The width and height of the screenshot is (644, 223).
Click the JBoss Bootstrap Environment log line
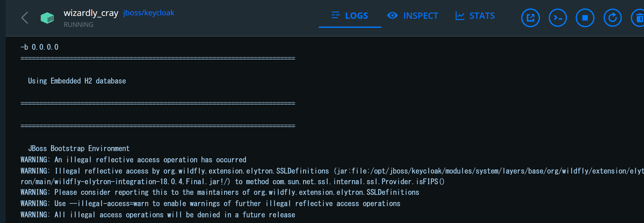coord(78,148)
